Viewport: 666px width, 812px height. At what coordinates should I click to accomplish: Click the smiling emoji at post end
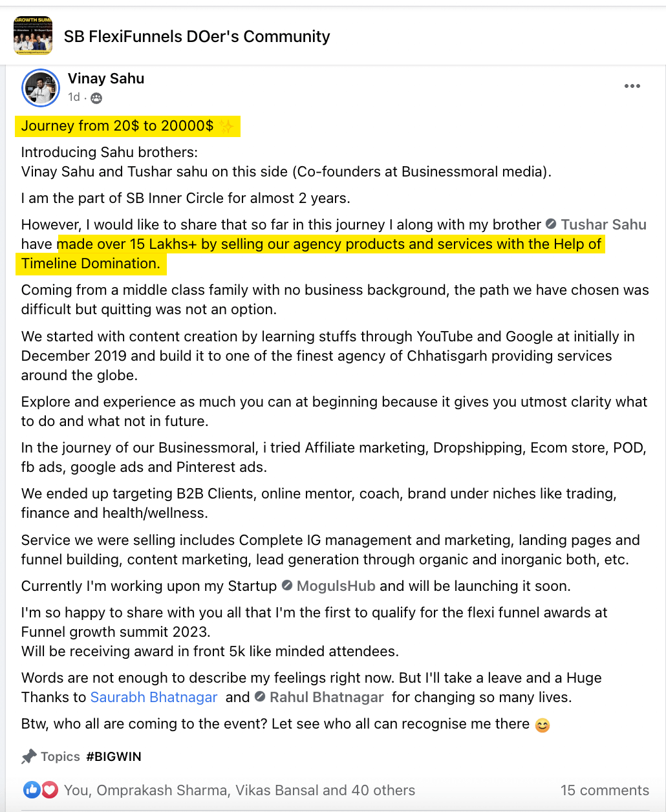(x=541, y=725)
